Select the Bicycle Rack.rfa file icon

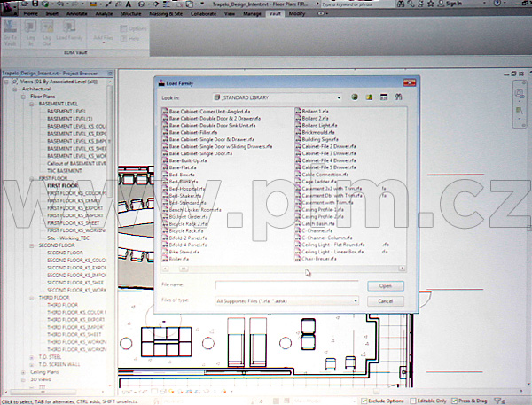pos(166,230)
